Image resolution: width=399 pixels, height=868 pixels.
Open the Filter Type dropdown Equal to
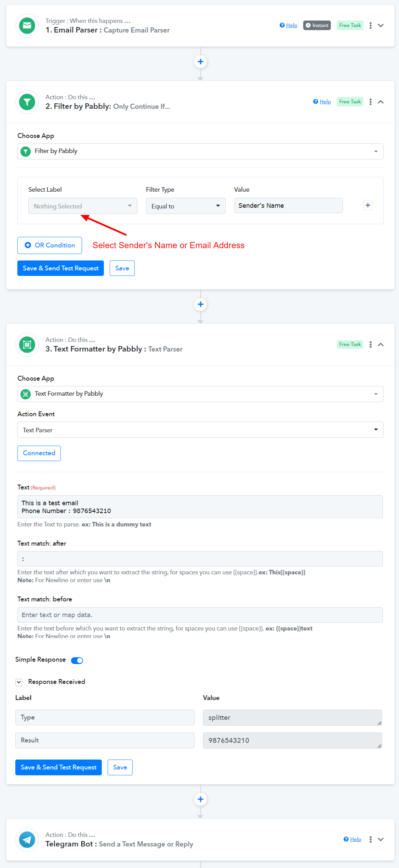[186, 206]
